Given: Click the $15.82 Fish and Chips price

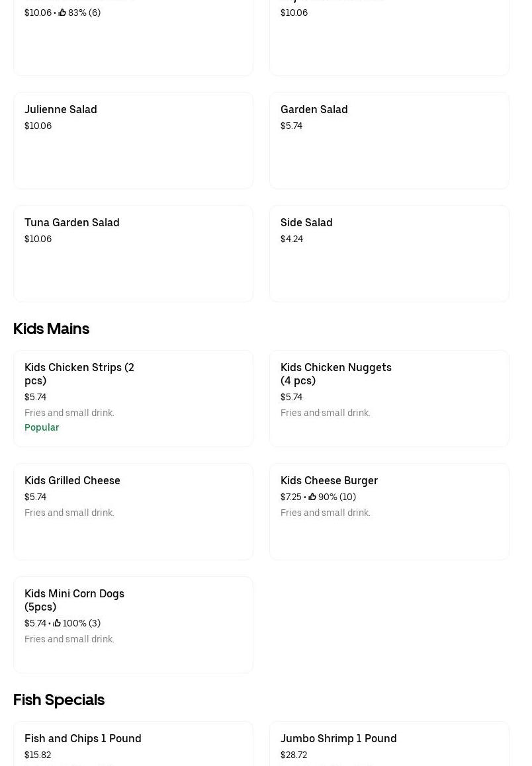Looking at the screenshot, I should pyautogui.click(x=38, y=755).
